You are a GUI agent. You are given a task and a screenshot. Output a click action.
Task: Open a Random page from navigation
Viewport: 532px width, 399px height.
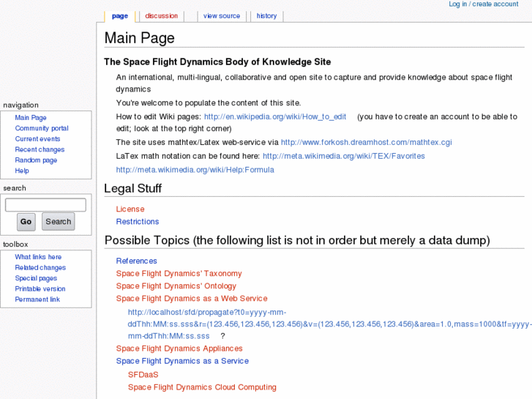tap(36, 160)
